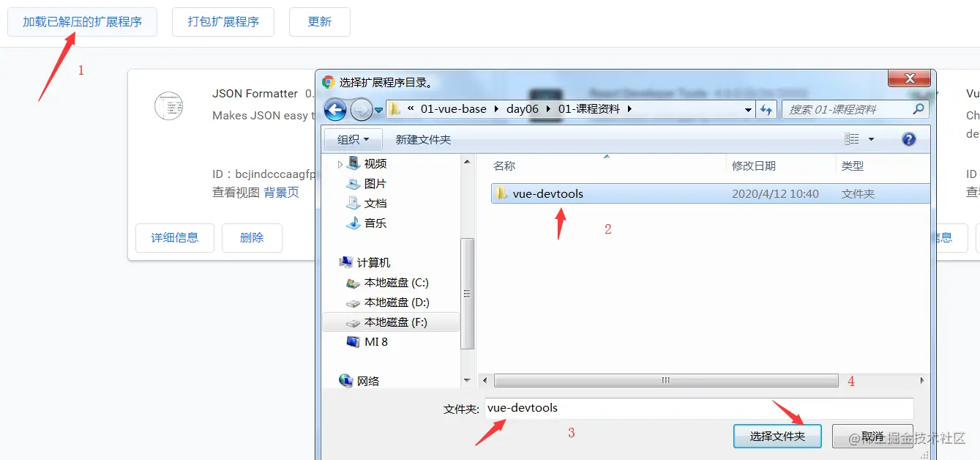Viewport: 980px width, 460px height.
Task: Select 视频 in the navigation pane
Action: pos(375,163)
